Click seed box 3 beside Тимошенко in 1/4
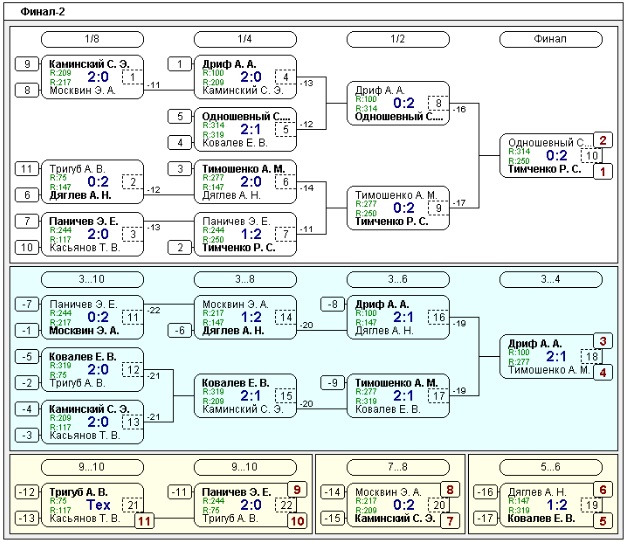 [180, 169]
